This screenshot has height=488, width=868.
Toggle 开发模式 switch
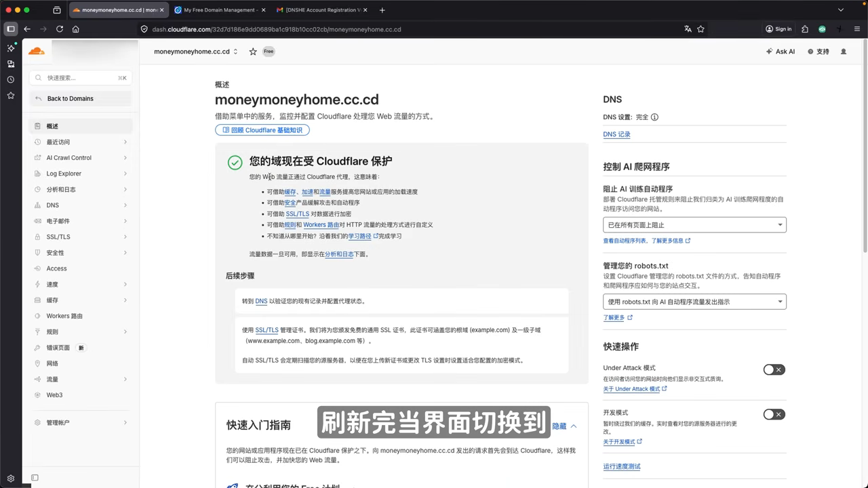click(774, 414)
